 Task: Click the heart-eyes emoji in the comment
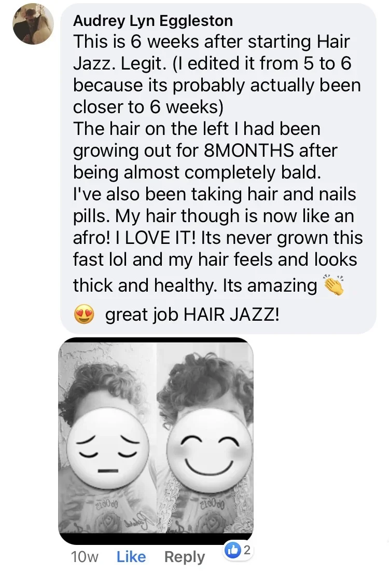[x=84, y=314]
